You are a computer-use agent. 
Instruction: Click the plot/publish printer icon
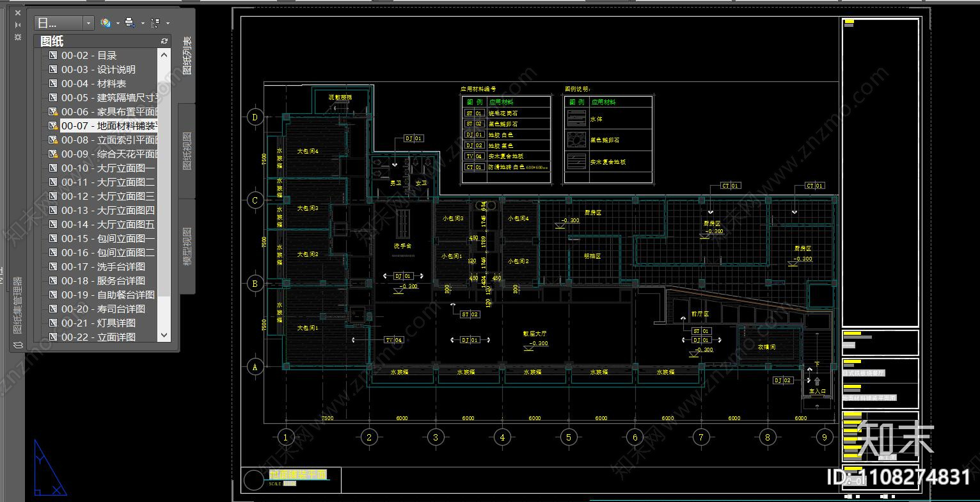pyautogui.click(x=130, y=23)
